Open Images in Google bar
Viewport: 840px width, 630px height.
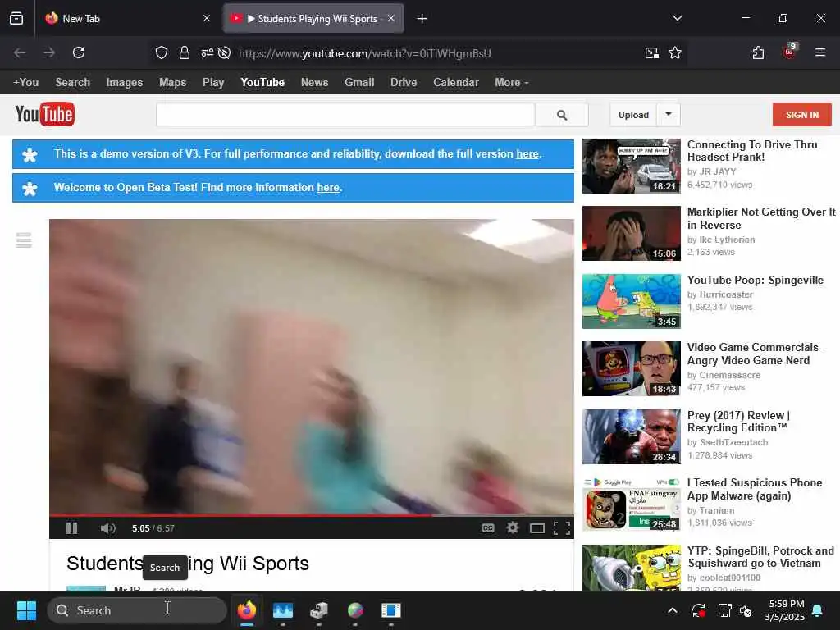click(x=125, y=83)
